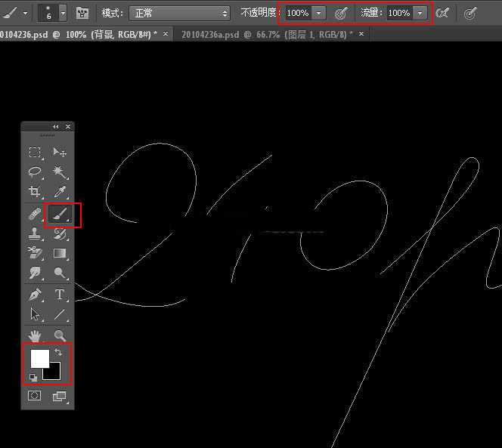The height and width of the screenshot is (448, 502).
Task: Swap foreground and background colors
Action: coord(58,352)
